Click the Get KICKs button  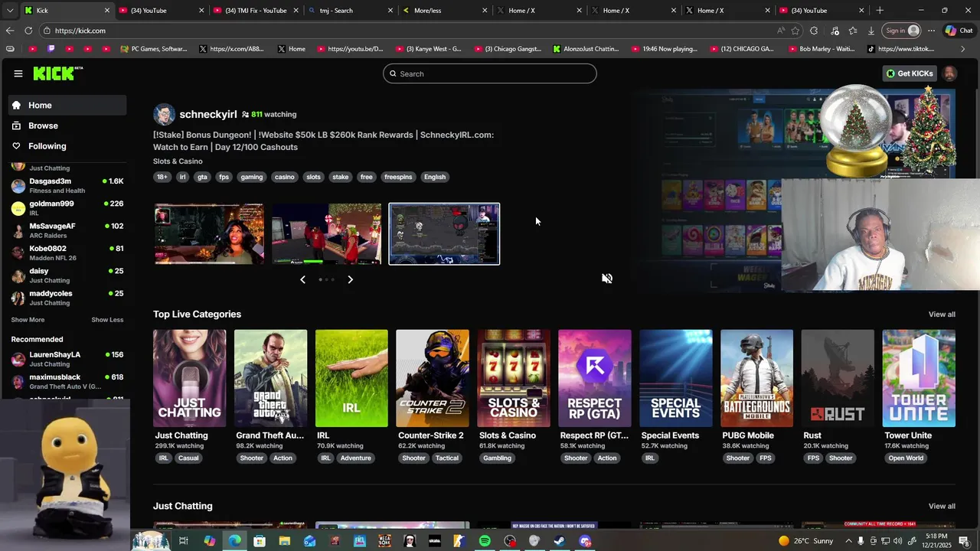910,73
